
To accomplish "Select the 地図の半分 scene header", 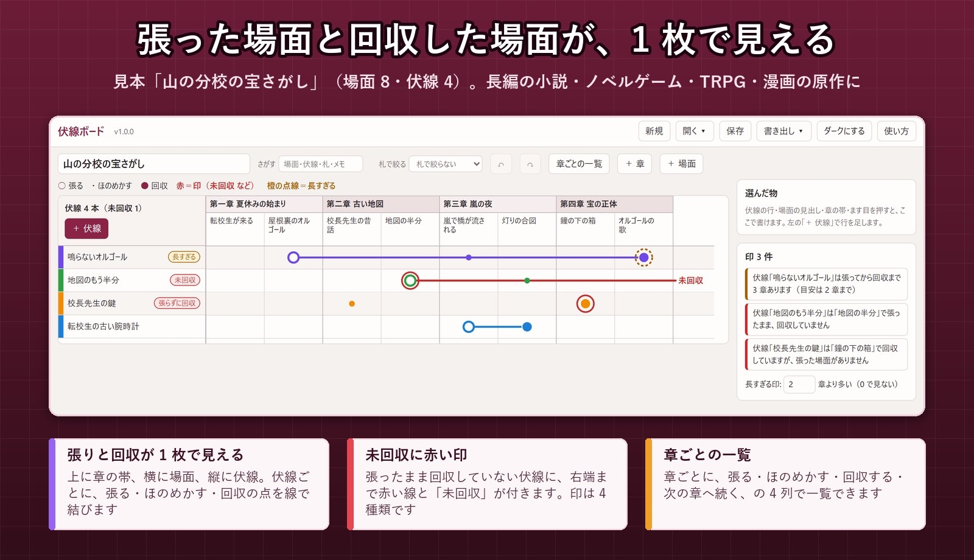I will [x=410, y=229].
